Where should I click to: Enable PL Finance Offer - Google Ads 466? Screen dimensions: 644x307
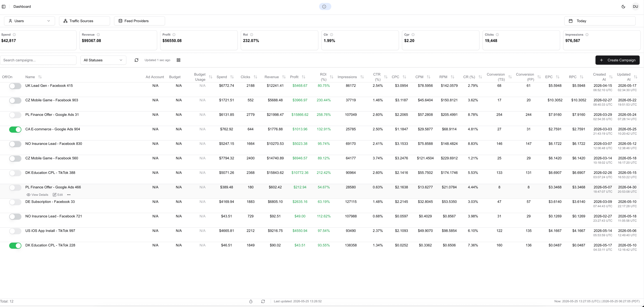[x=15, y=187]
